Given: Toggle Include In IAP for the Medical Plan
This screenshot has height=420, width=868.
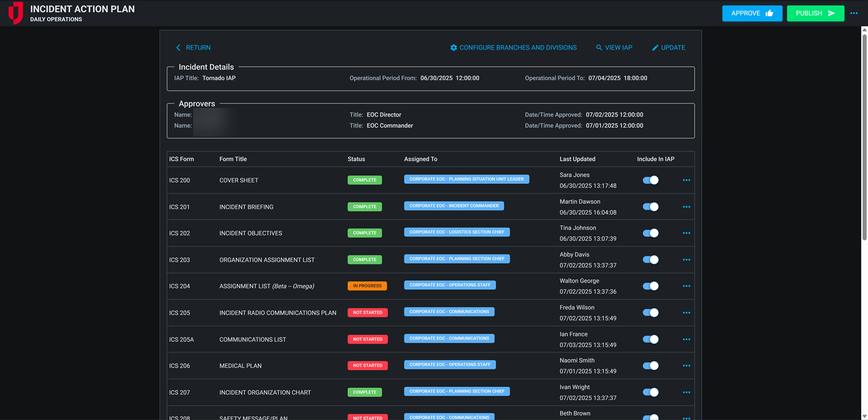Looking at the screenshot, I should [x=651, y=365].
